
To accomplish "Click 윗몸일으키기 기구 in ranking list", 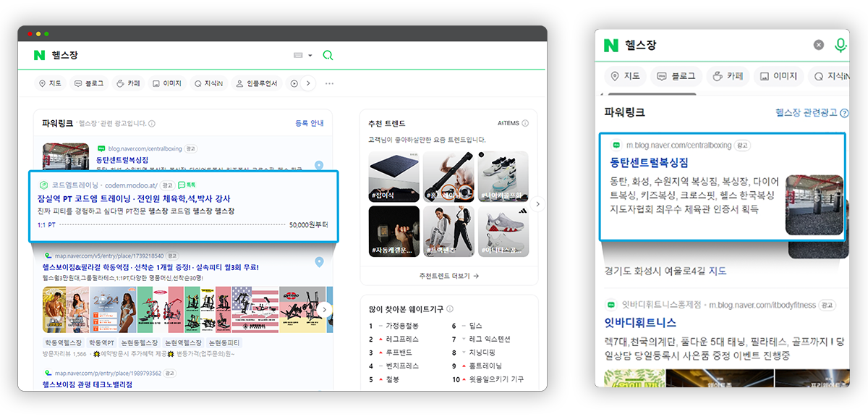I will (x=495, y=379).
